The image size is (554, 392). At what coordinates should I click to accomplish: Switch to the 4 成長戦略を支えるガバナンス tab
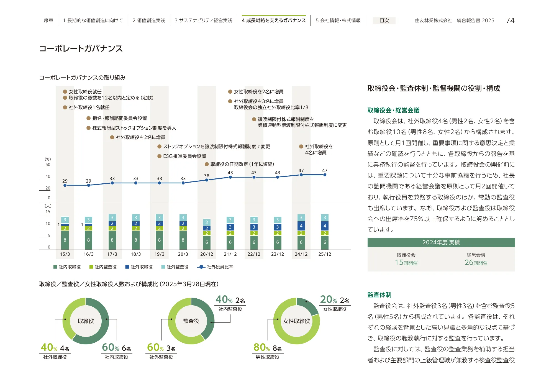click(274, 20)
